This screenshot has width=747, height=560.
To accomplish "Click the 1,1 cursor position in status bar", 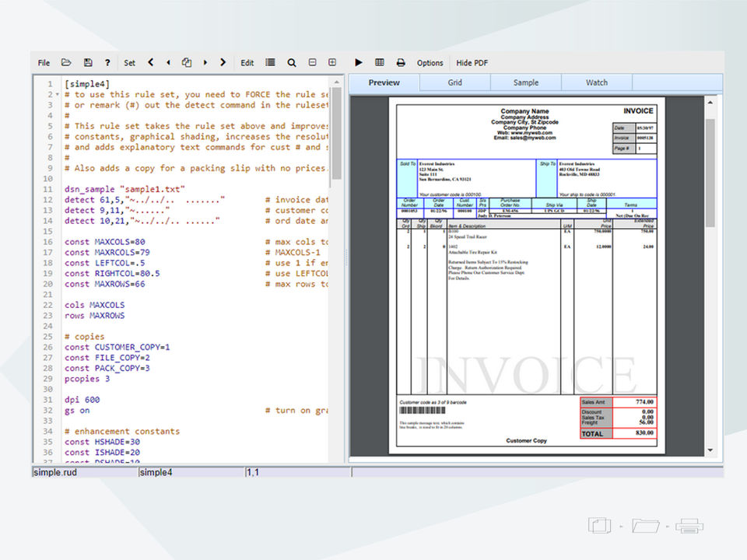I will [x=252, y=472].
